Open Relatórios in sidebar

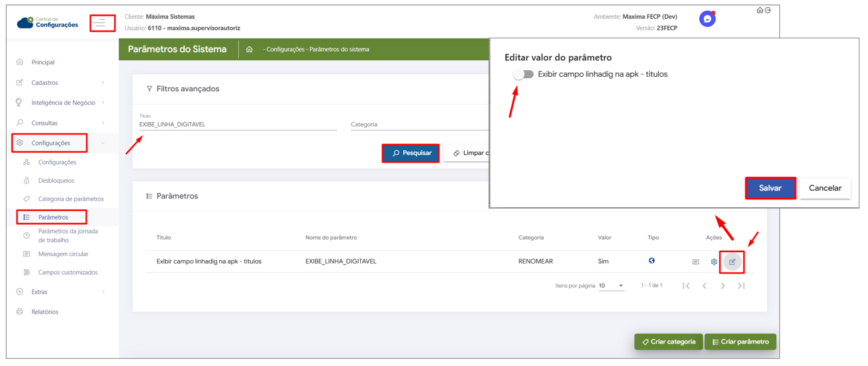[x=44, y=312]
